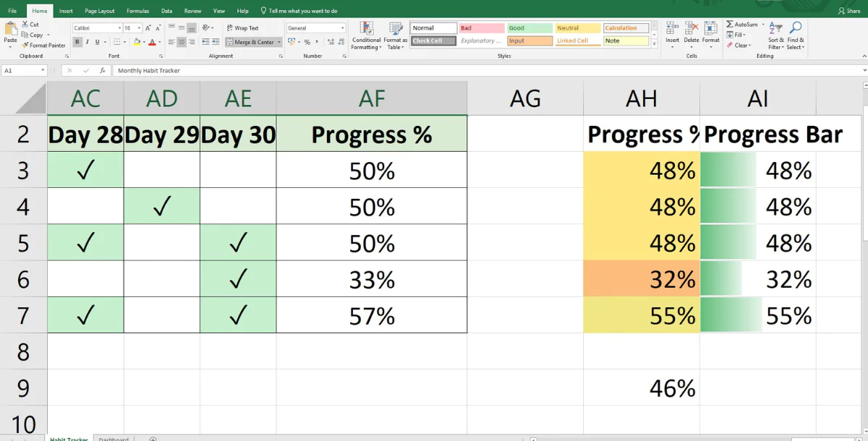Toggle Italic formatting
Screen dimensions: 868x441
pos(87,42)
